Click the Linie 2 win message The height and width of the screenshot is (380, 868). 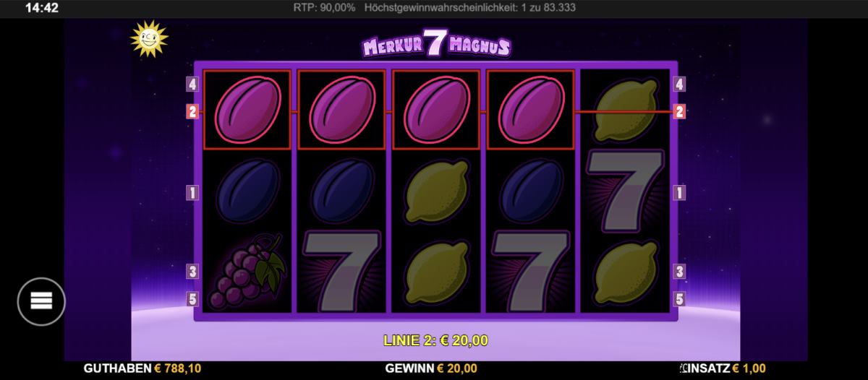click(x=435, y=340)
